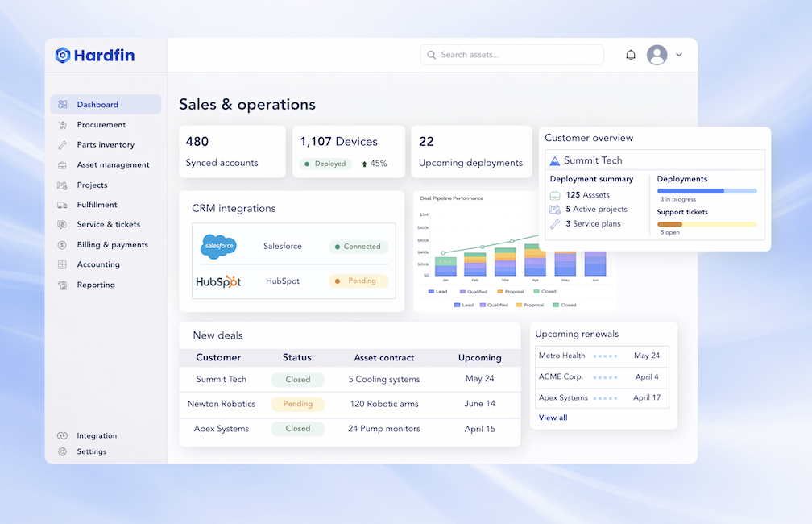Click the Salesforce cloud logo
The height and width of the screenshot is (524, 812).
217,246
